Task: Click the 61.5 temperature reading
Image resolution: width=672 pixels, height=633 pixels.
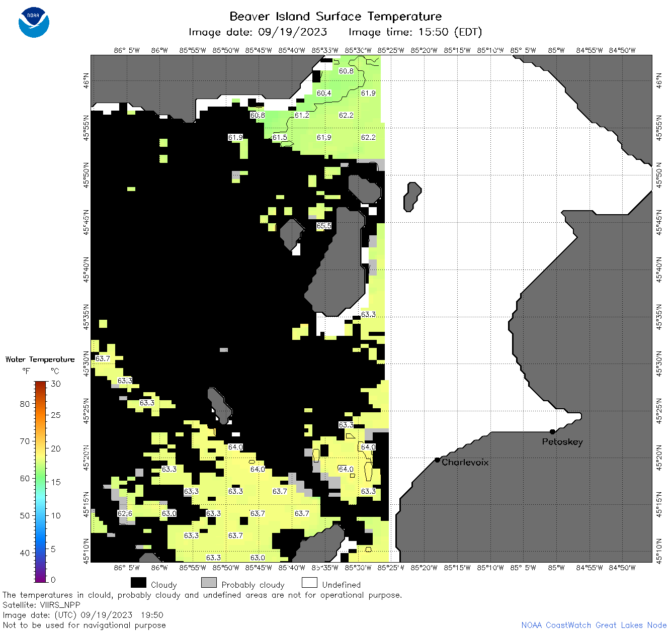Action: coord(280,137)
